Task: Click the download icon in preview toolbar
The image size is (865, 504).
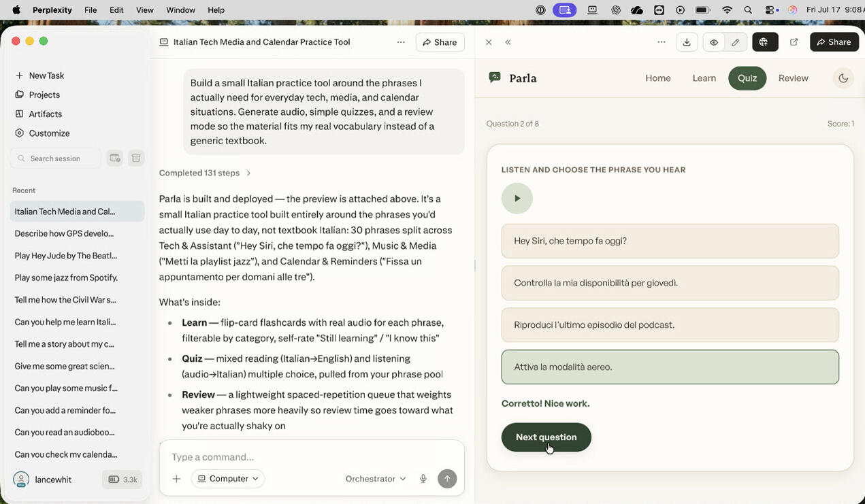Action: click(687, 42)
